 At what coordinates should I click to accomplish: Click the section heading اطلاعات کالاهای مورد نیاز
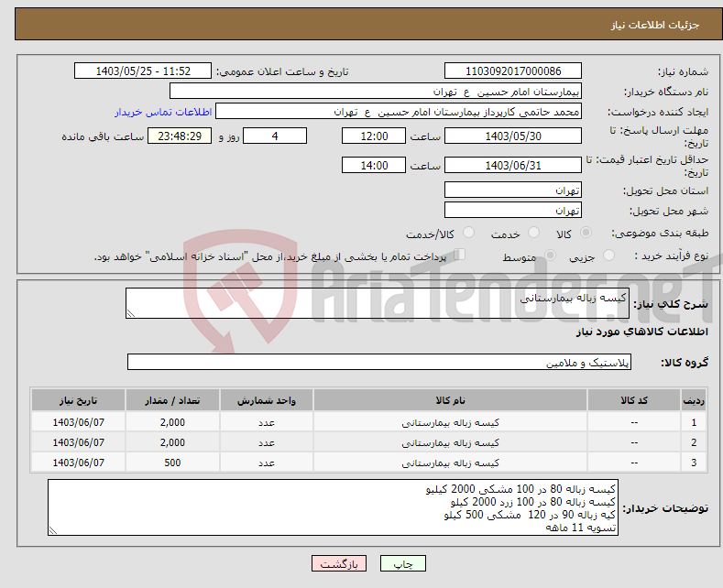(x=641, y=332)
